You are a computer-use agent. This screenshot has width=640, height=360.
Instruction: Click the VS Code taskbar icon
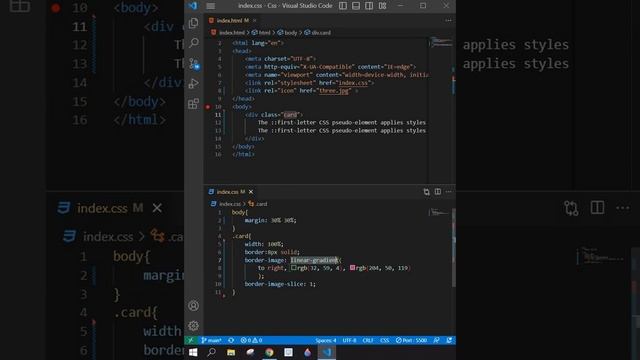click(327, 352)
